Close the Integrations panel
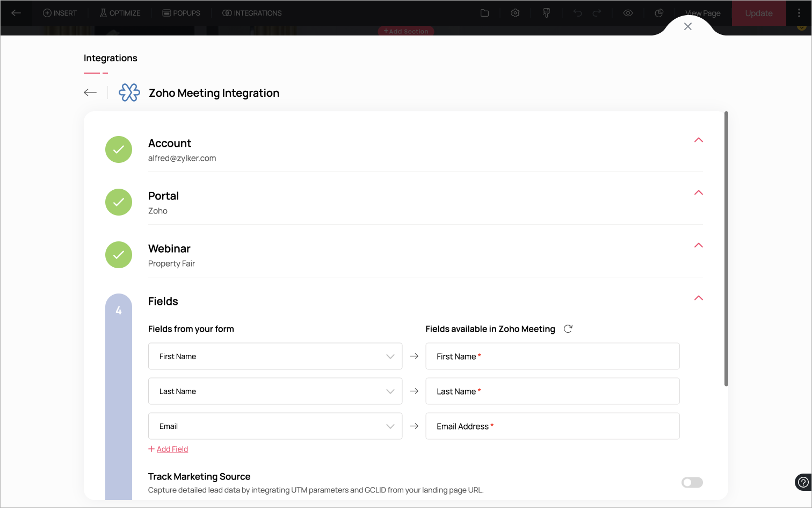 tap(688, 26)
